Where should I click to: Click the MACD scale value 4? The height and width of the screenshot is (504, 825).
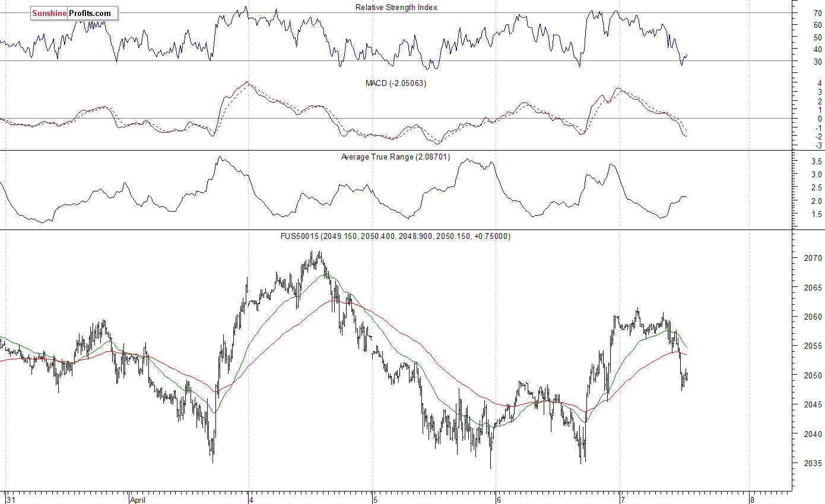820,84
